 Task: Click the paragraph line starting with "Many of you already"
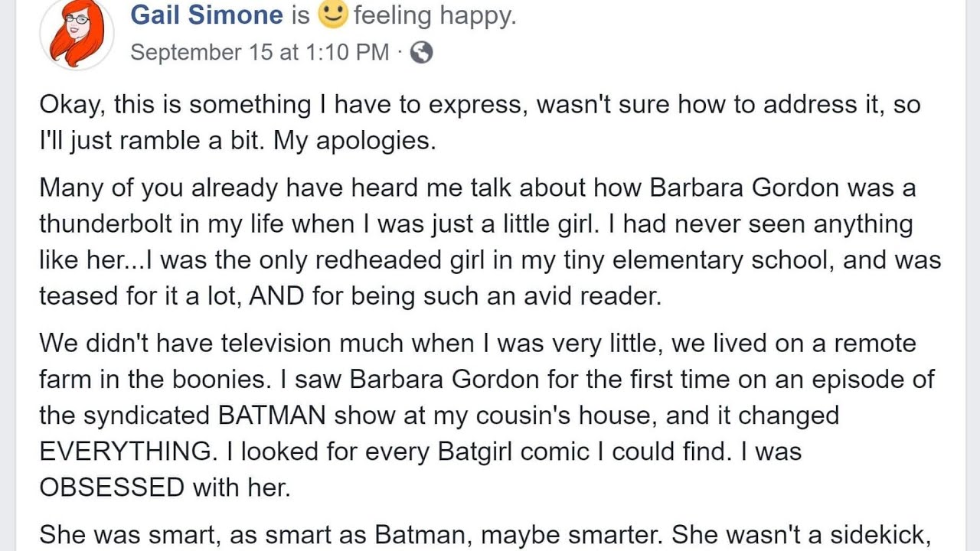click(x=477, y=188)
